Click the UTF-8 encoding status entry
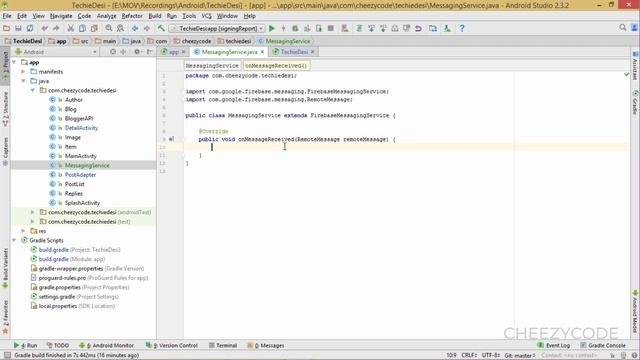The image size is (640, 360). pyautogui.click(x=491, y=356)
